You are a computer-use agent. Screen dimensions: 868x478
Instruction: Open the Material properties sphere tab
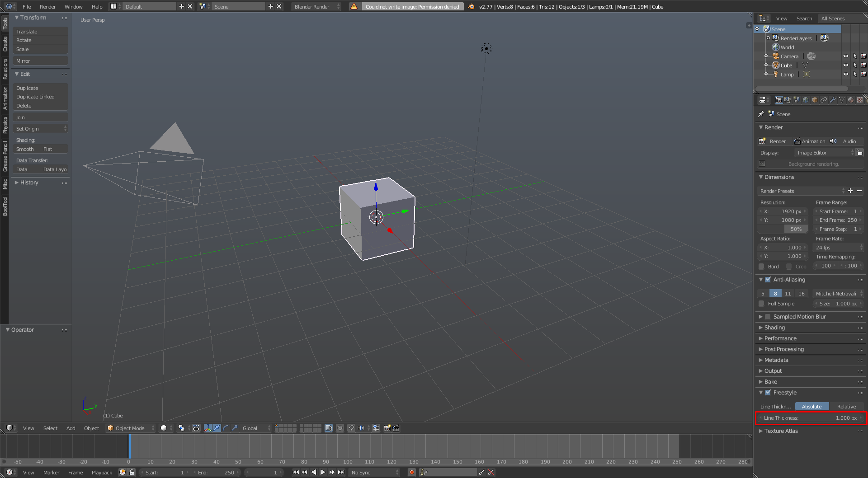click(851, 100)
